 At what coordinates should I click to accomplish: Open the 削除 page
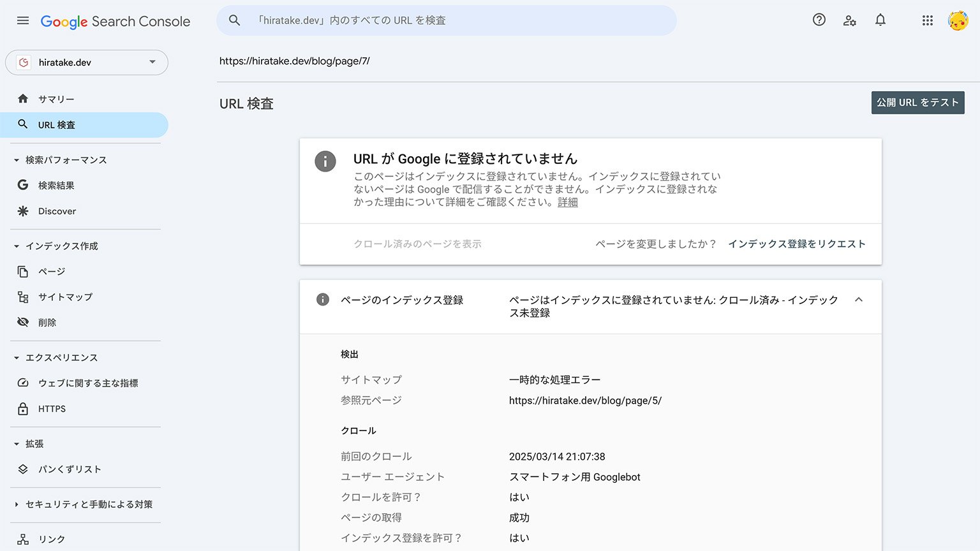84,323
